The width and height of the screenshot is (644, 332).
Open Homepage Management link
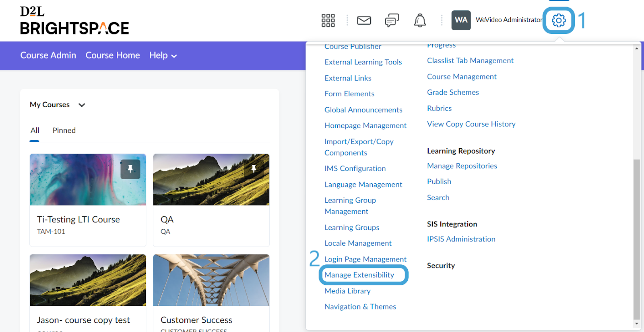pyautogui.click(x=365, y=126)
